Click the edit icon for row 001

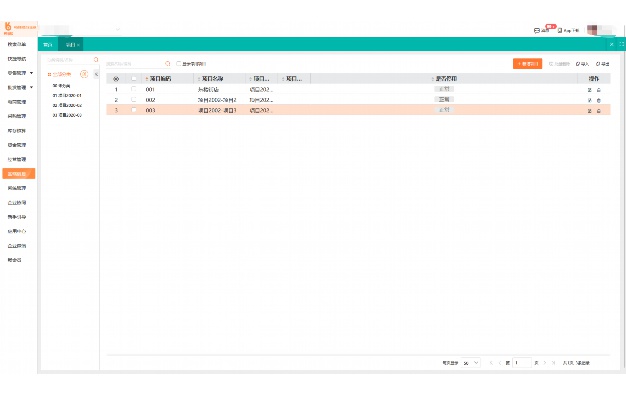[x=589, y=90]
